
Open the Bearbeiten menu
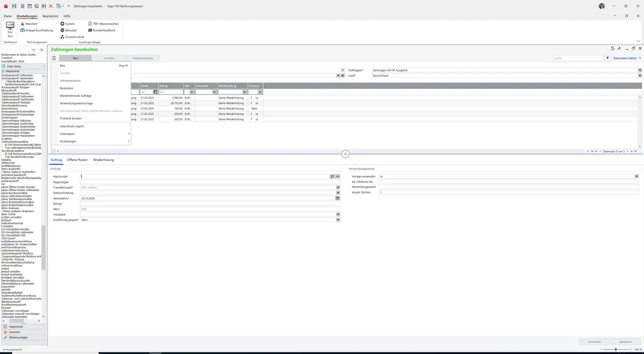(50, 16)
